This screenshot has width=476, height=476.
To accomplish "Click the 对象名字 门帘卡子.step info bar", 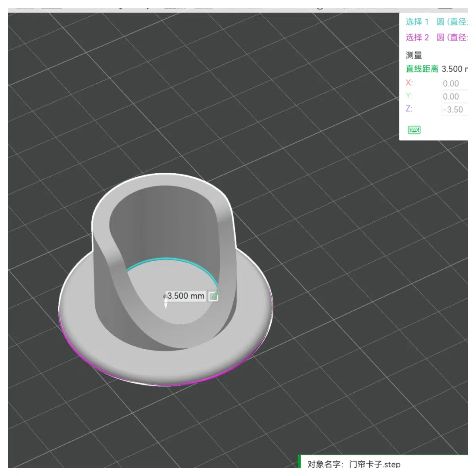I will (x=383, y=462).
